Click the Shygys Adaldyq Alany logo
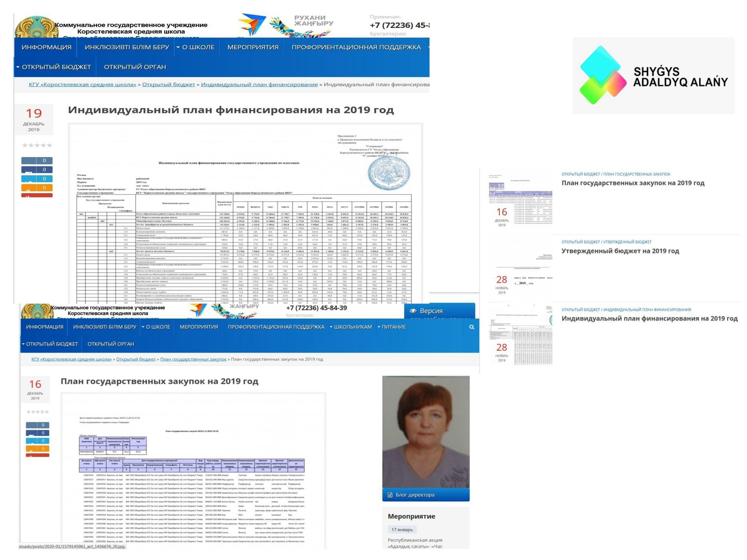Screen dimensions: 747x560 click(x=653, y=76)
